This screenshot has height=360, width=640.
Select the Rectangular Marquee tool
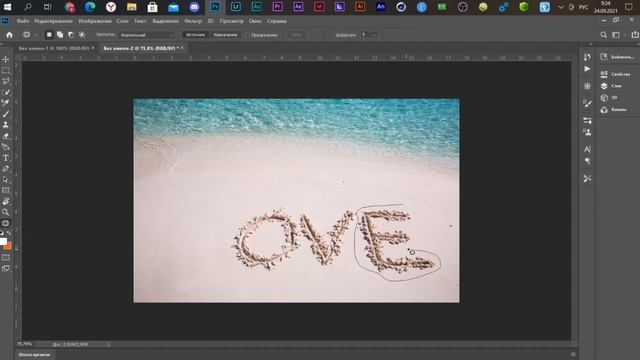[x=6, y=70]
